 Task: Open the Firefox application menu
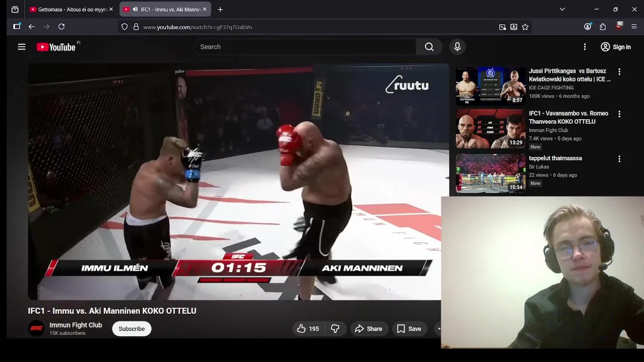[634, 27]
